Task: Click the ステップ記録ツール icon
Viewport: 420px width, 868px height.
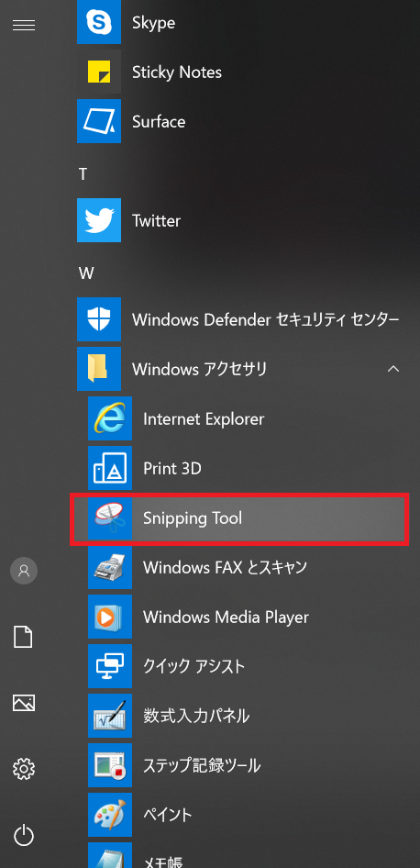Action: coord(110,765)
